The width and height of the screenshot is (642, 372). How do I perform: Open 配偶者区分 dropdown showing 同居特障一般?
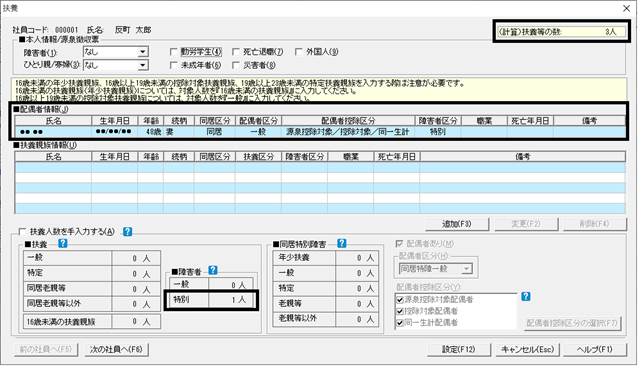[x=436, y=269]
